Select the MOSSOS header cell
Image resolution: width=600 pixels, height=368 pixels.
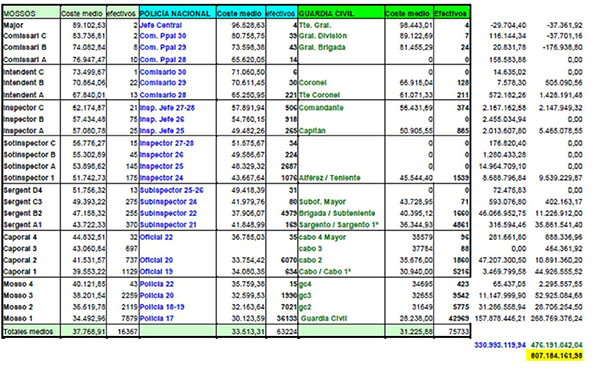click(31, 13)
